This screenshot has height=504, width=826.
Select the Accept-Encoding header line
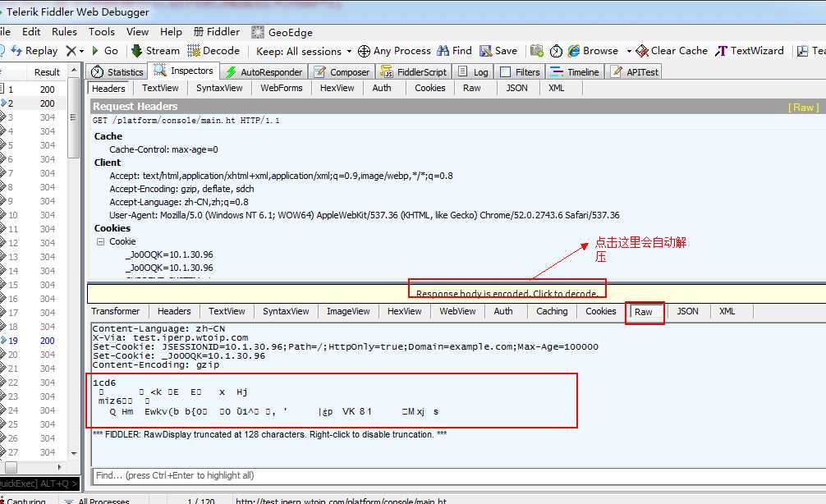(x=181, y=189)
